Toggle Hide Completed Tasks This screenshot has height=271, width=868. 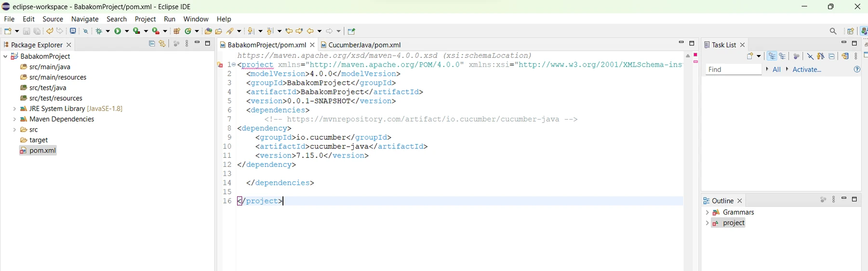[x=810, y=56]
